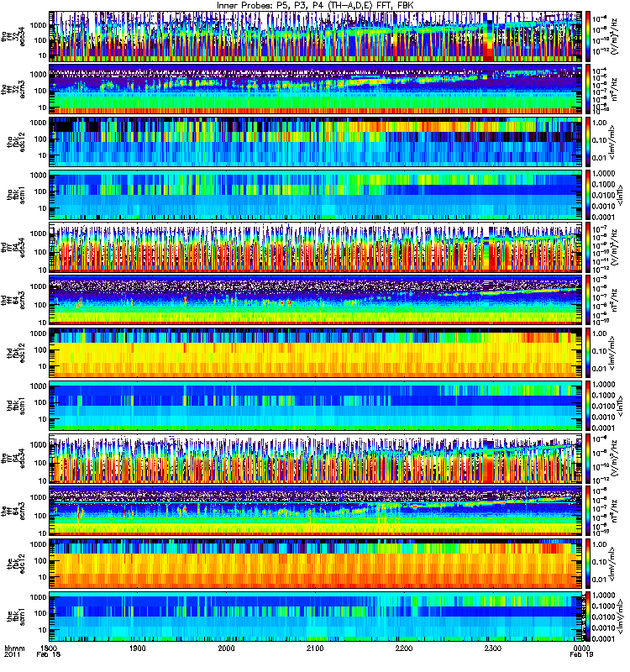
Task: Click the 'tha fff 32 scm3' y-axis label
Action: click(x=13, y=89)
